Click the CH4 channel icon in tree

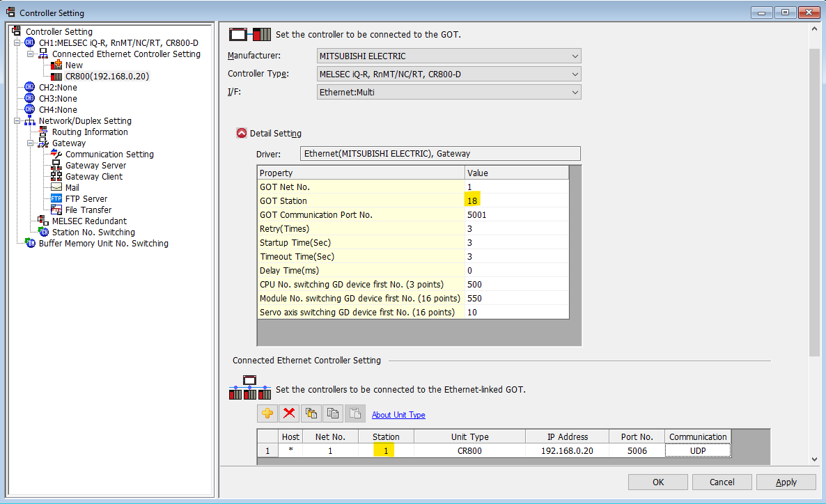pos(30,109)
